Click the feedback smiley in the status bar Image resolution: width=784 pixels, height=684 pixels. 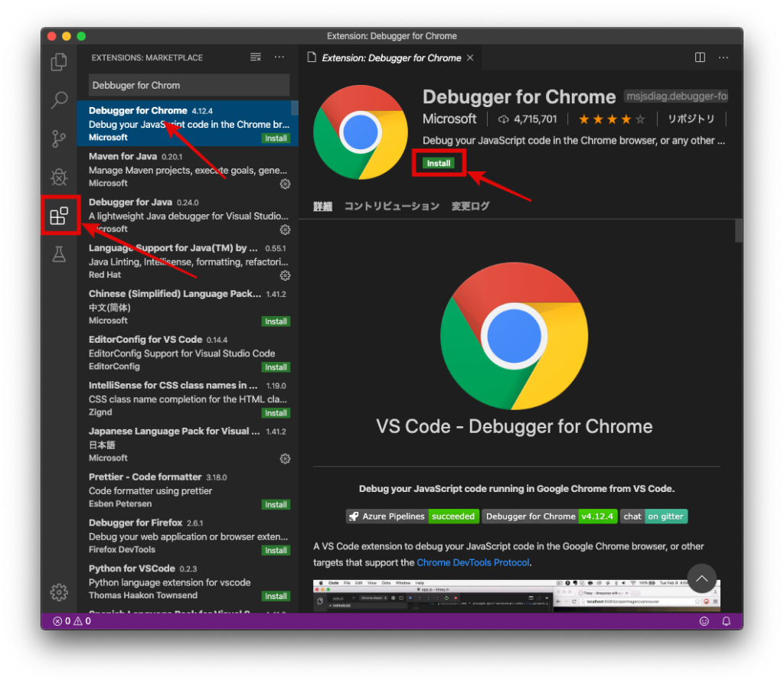click(704, 620)
